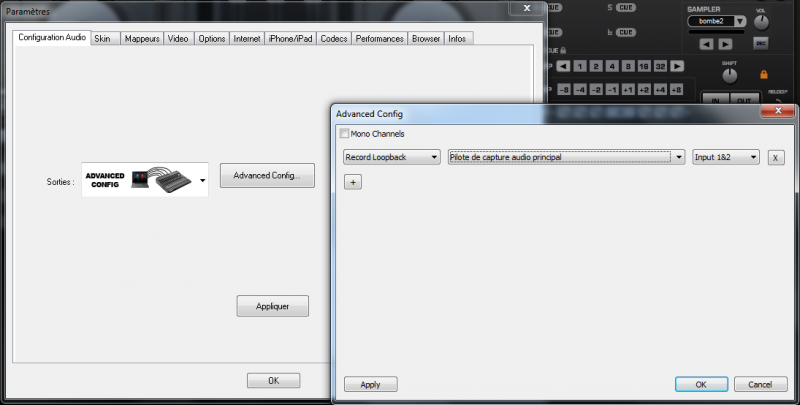Click the sampler VOL knob
The width and height of the screenshot is (800, 405).
point(761,22)
